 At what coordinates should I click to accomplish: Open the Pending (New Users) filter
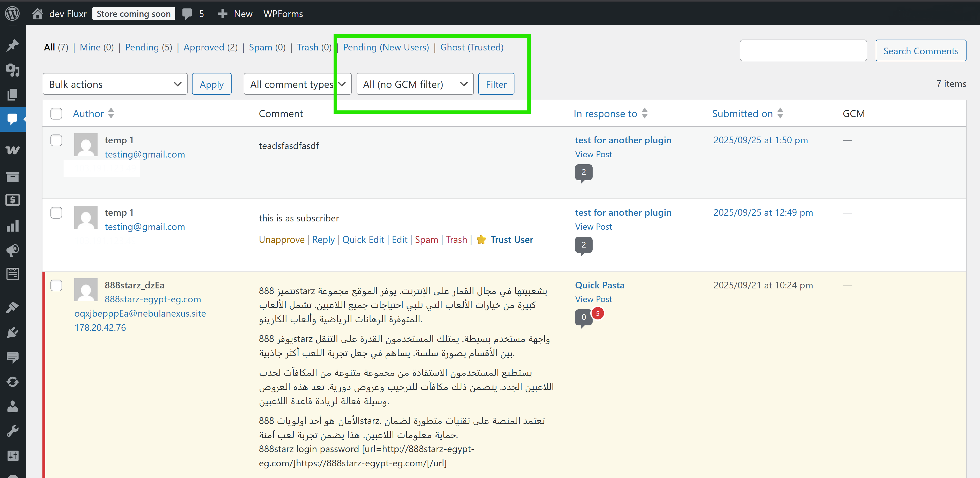click(386, 47)
